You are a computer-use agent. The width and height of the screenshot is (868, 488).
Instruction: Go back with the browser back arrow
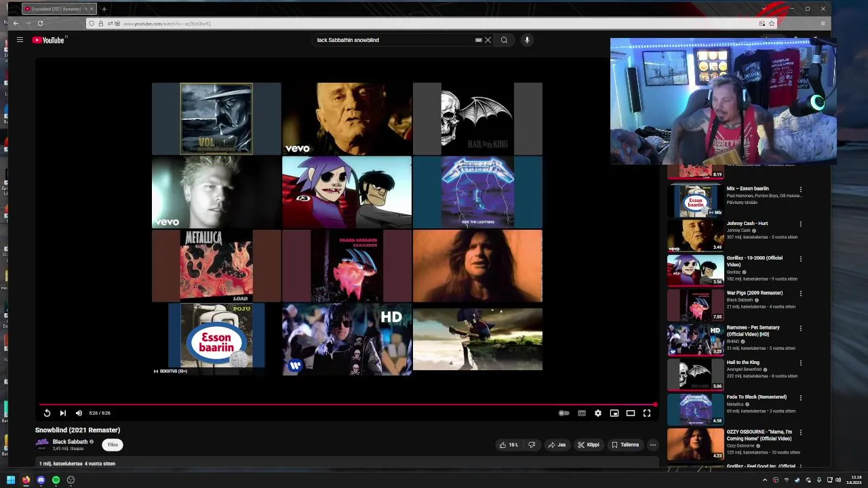[x=16, y=23]
